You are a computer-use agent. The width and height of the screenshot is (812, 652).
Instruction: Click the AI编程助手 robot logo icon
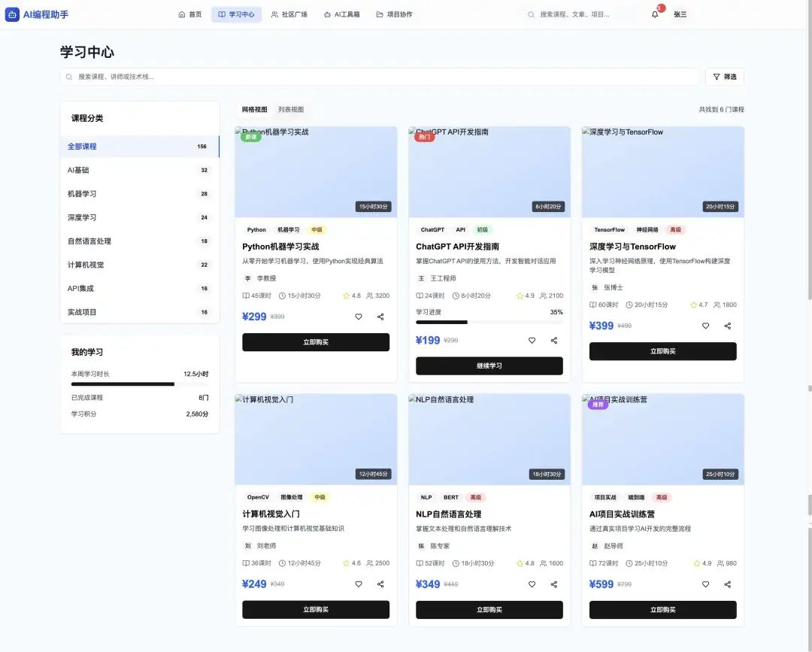(12, 14)
